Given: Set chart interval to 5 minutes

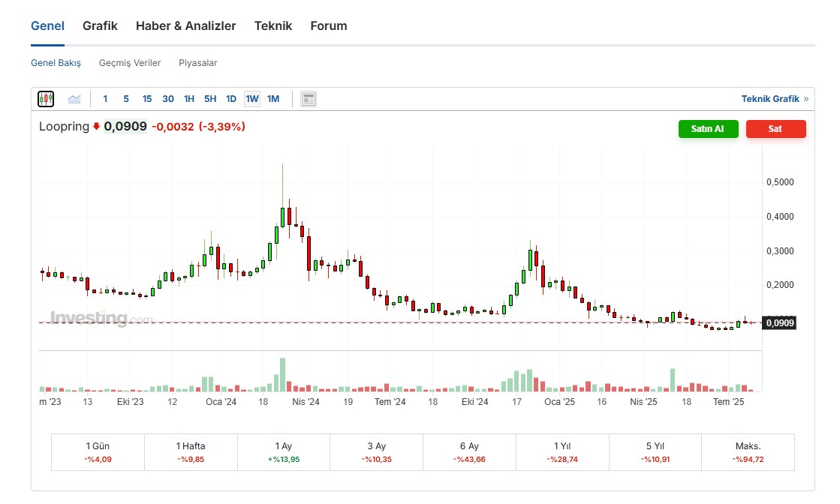Looking at the screenshot, I should (x=126, y=99).
